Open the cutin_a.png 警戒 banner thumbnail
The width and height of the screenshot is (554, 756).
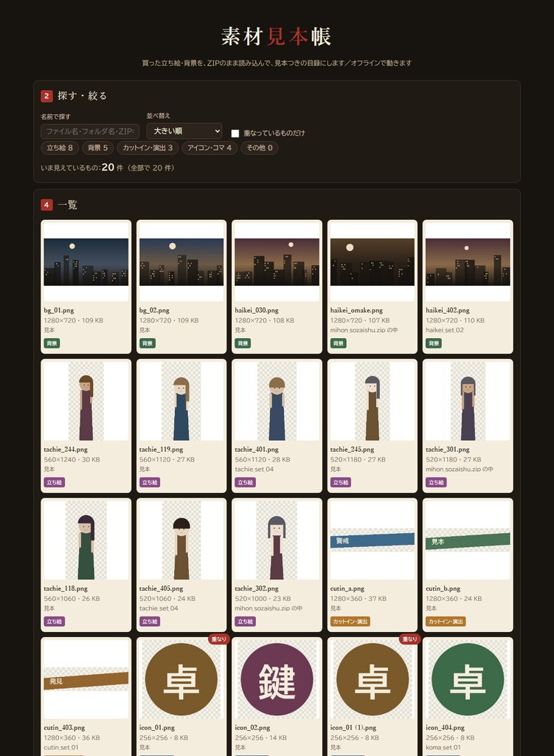(x=373, y=540)
